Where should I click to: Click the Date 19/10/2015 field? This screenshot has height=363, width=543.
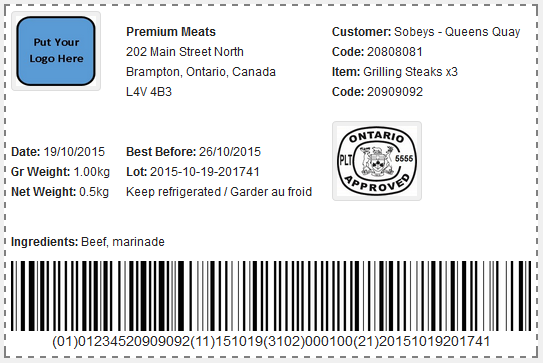tap(58, 152)
